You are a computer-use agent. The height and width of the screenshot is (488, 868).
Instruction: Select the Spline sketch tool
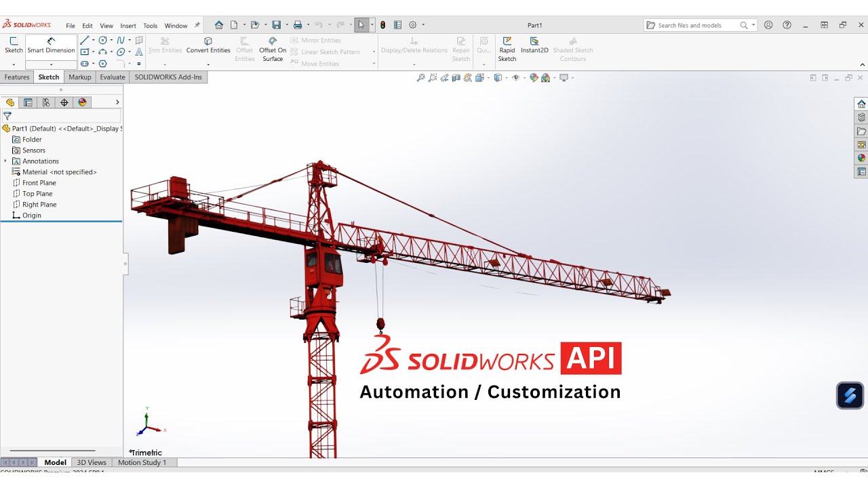(121, 41)
